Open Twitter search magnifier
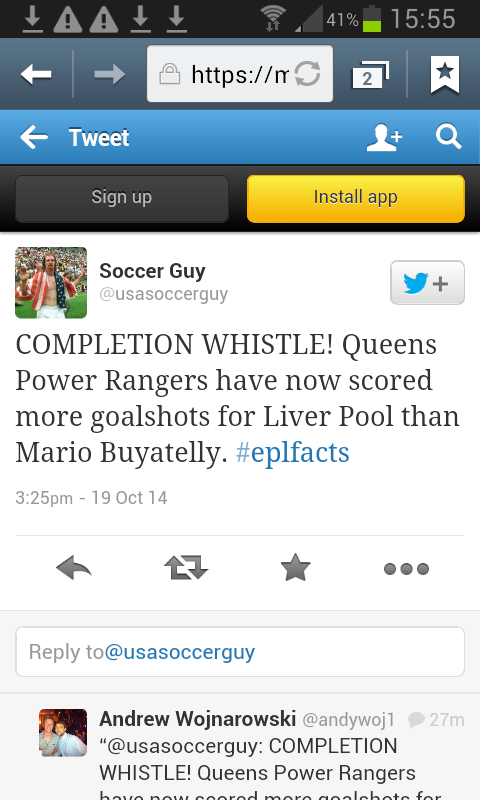The height and width of the screenshot is (800, 480). [448, 137]
